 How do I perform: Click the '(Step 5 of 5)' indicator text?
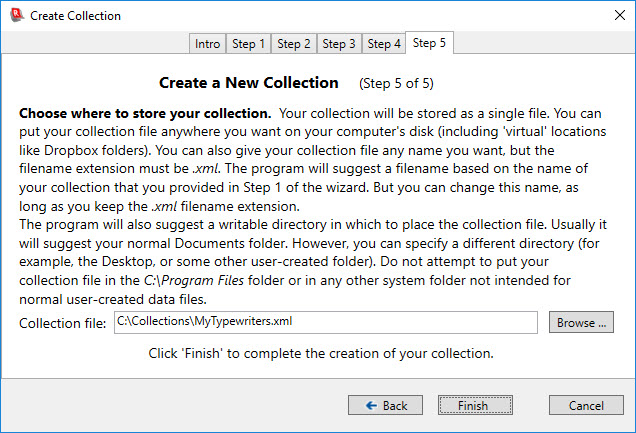click(x=398, y=82)
